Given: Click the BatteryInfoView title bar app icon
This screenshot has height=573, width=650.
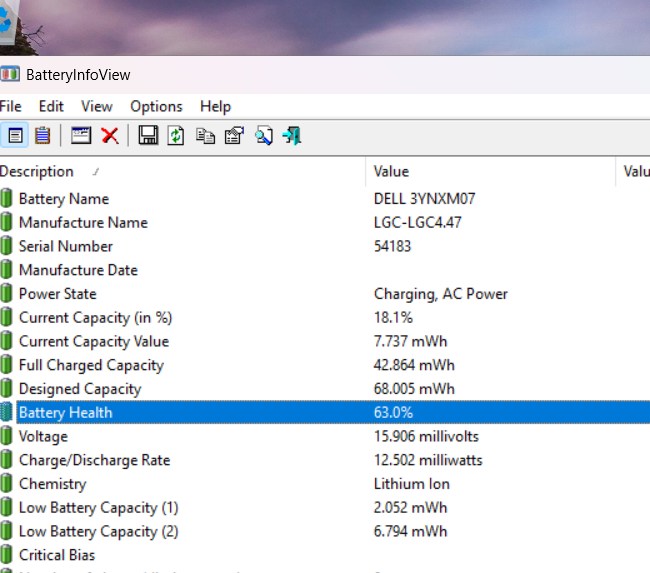Looking at the screenshot, I should (10, 75).
